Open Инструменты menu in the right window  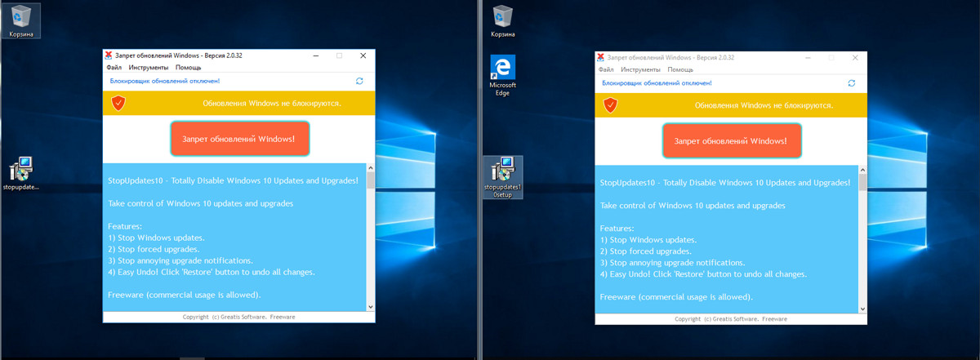click(x=641, y=70)
